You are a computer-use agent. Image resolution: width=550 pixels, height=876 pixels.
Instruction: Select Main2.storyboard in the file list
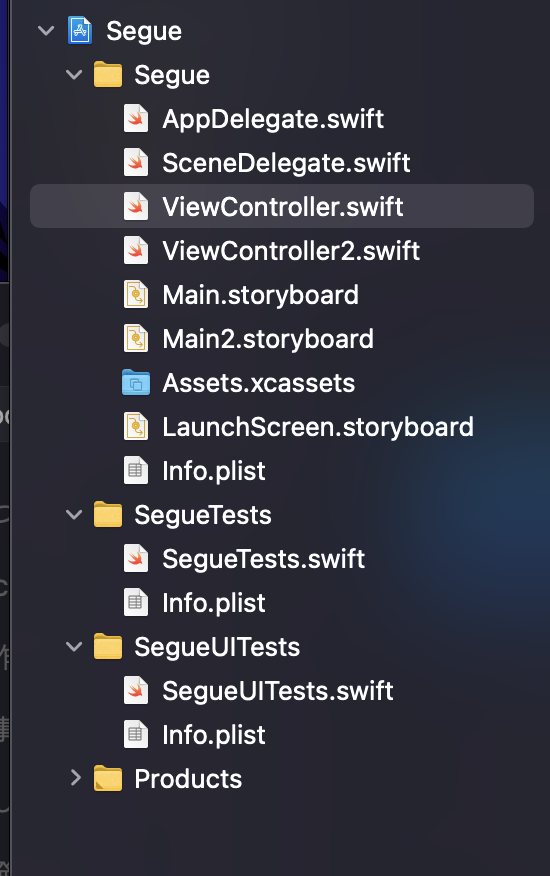(x=268, y=339)
